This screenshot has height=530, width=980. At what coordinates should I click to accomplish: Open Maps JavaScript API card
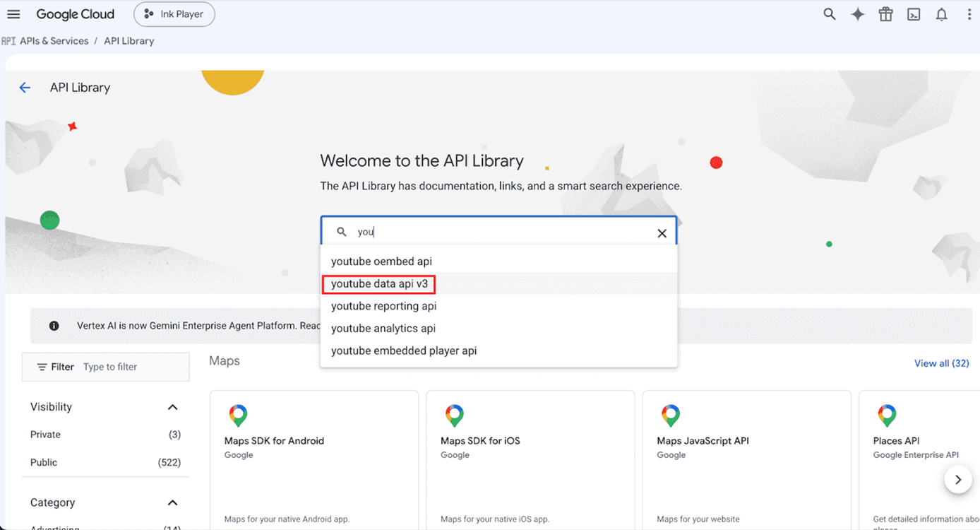(x=746, y=460)
